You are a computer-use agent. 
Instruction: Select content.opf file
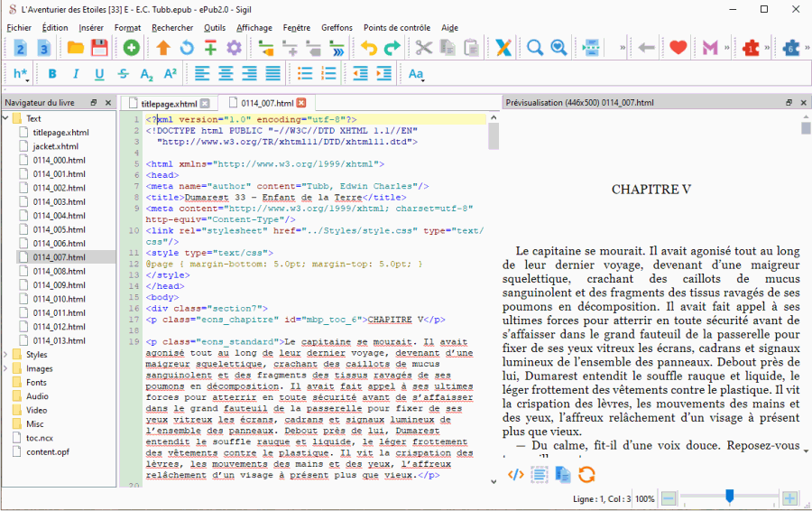[x=48, y=452]
